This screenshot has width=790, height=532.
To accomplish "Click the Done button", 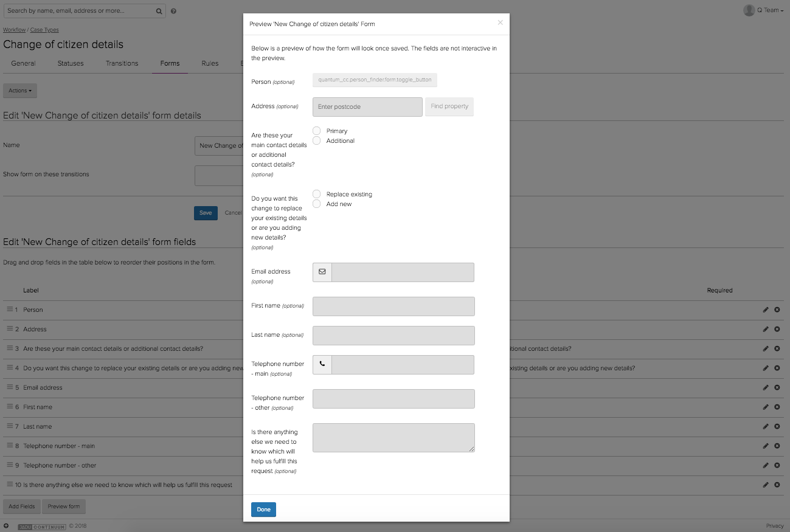I will (263, 510).
